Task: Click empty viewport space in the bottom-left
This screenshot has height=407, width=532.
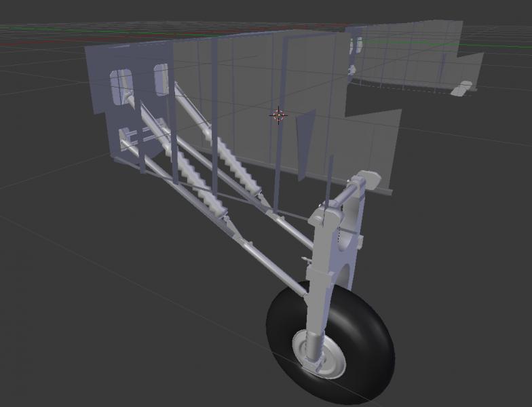Action: tap(68, 339)
